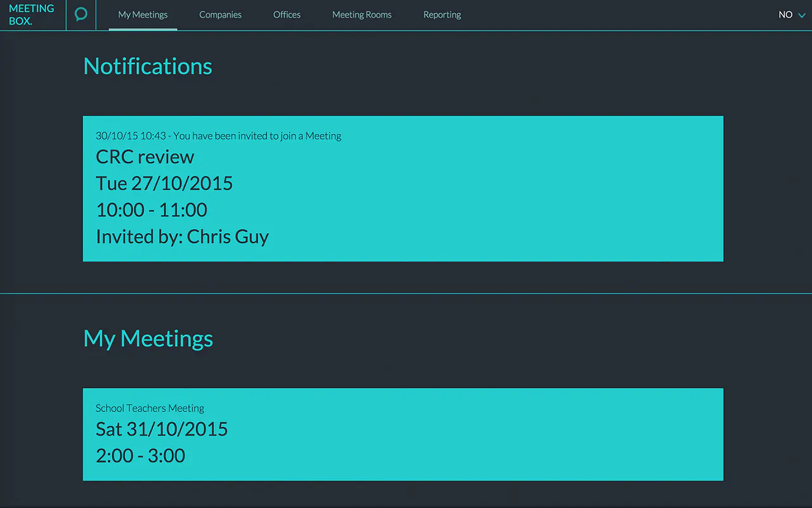Click the Meeting Box logo

pos(32,15)
